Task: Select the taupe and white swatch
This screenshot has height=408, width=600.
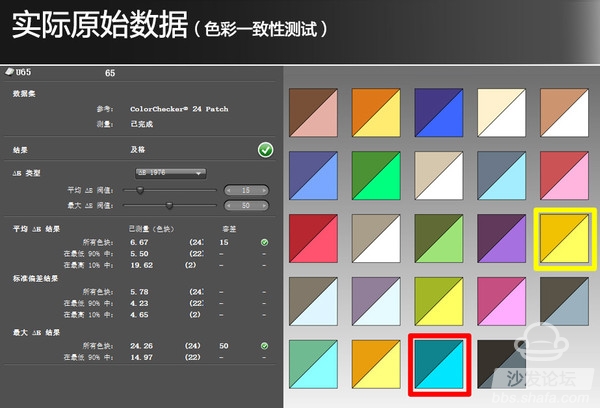Action: 376,238
